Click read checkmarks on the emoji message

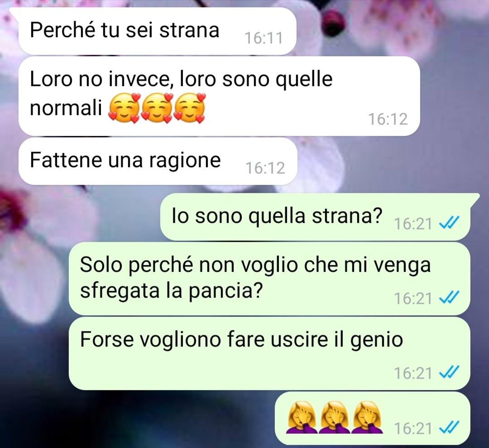tap(449, 428)
